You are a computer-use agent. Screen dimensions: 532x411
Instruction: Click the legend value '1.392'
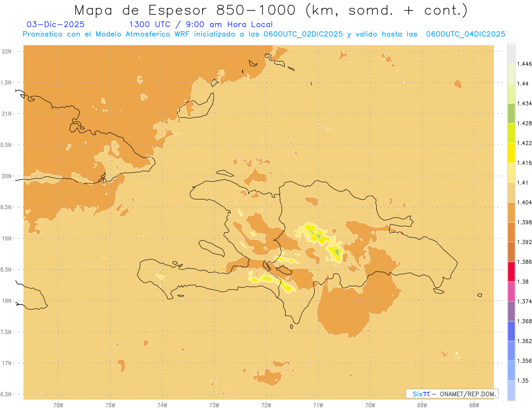coord(524,242)
